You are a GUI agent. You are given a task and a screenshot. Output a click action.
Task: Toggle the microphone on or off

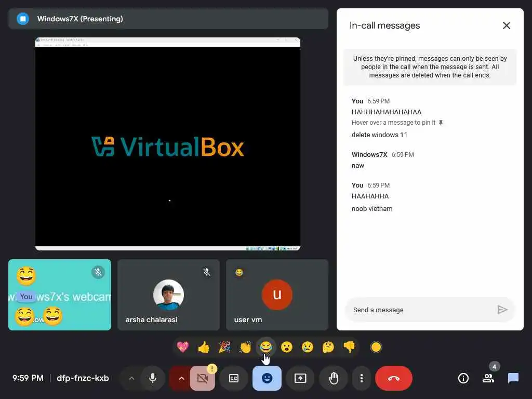153,378
